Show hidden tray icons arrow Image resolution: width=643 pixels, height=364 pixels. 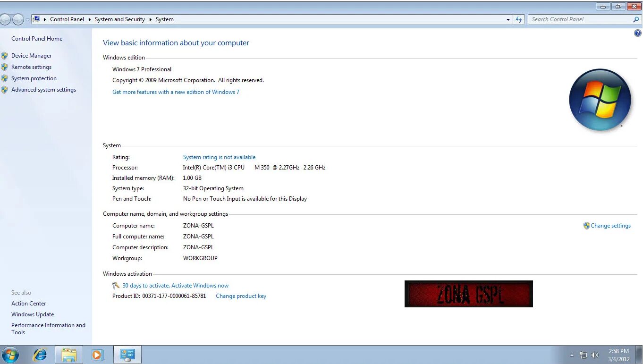[572, 355]
